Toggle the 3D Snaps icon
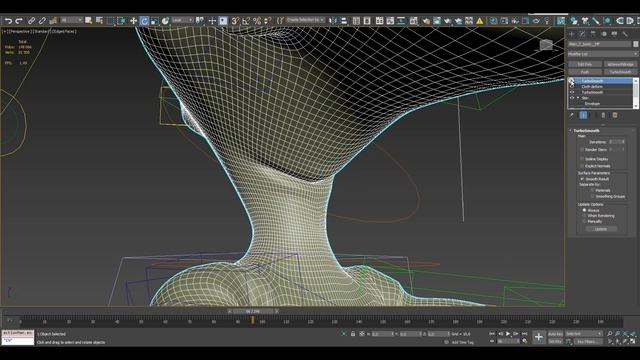 [x=235, y=20]
